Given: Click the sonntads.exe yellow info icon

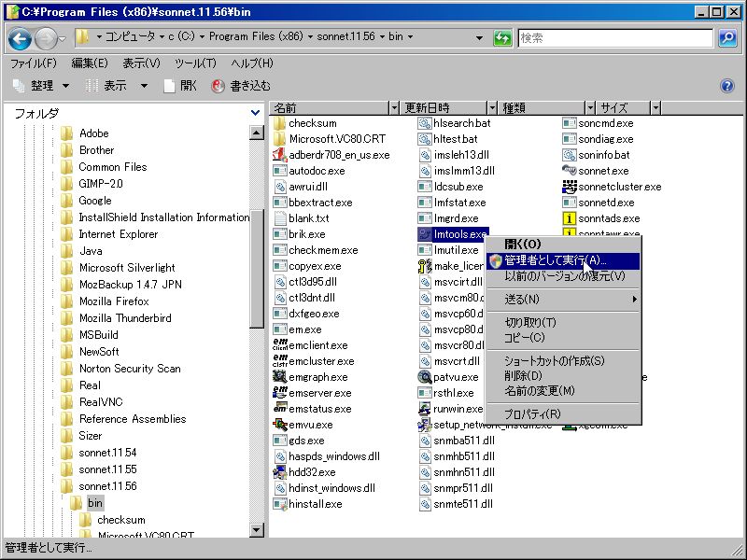Looking at the screenshot, I should 570,218.
